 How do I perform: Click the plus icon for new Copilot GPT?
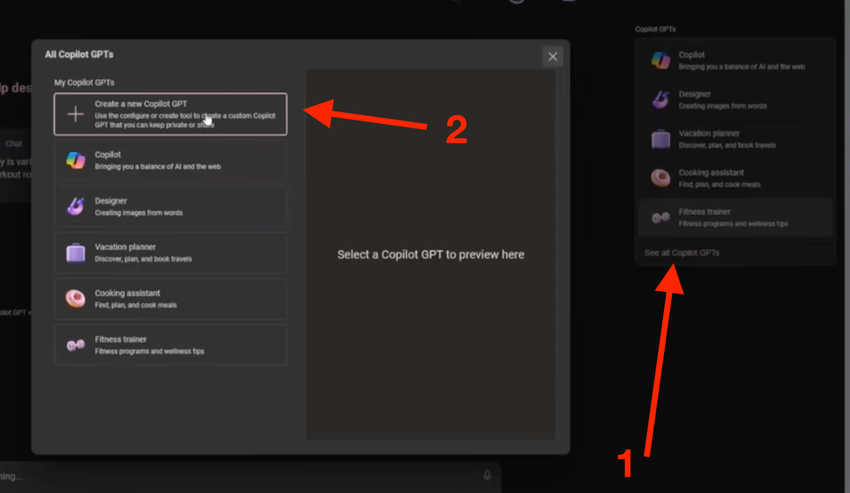coord(76,114)
